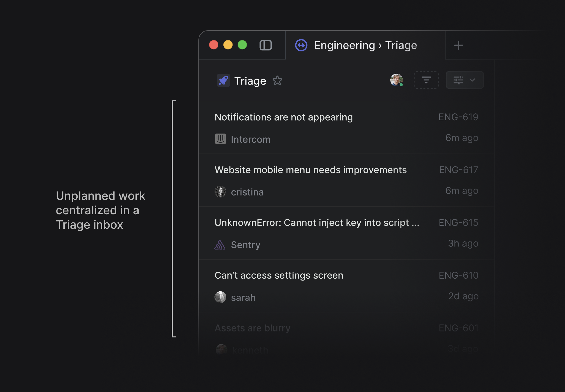Click the Engineering team circular icon
565x392 pixels.
[301, 45]
